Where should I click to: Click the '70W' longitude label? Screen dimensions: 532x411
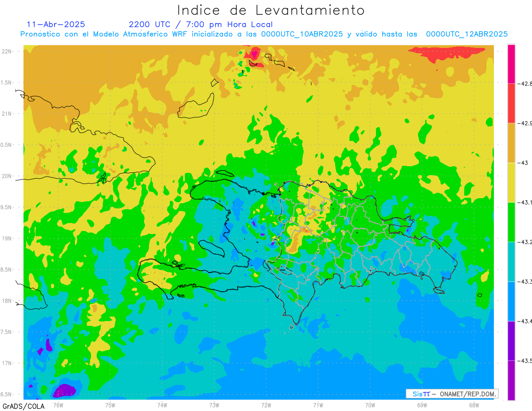[370, 405]
